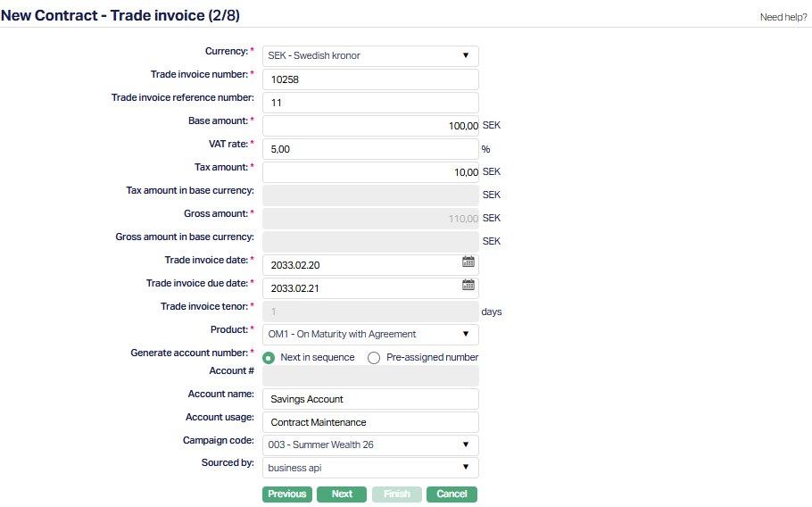Edit the VAT rate field
The image size is (812, 507).
point(370,149)
